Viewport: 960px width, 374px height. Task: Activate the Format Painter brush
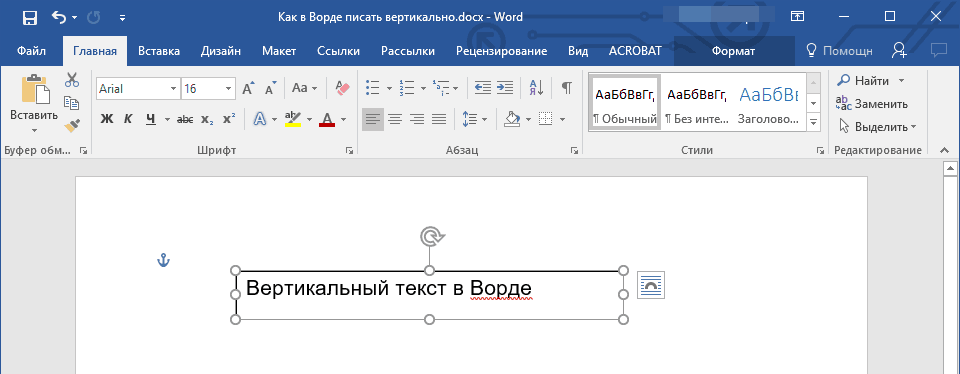click(72, 125)
